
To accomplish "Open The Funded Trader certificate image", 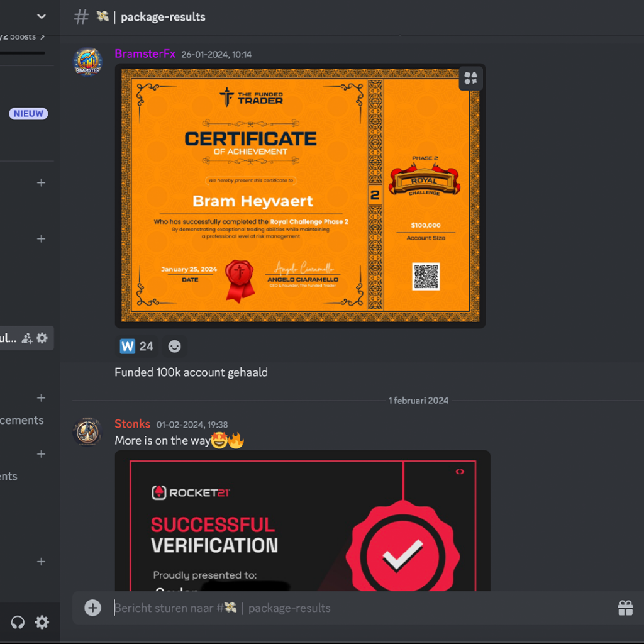I will point(300,196).
